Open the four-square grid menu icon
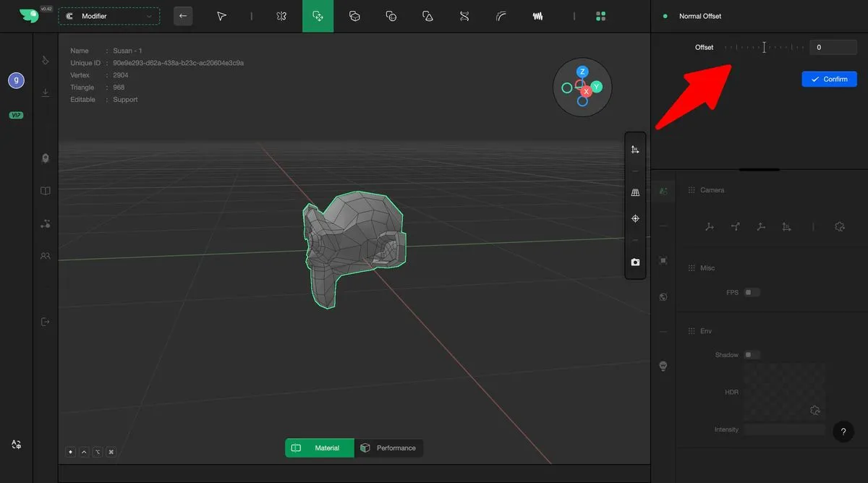This screenshot has width=868, height=483. [x=600, y=16]
